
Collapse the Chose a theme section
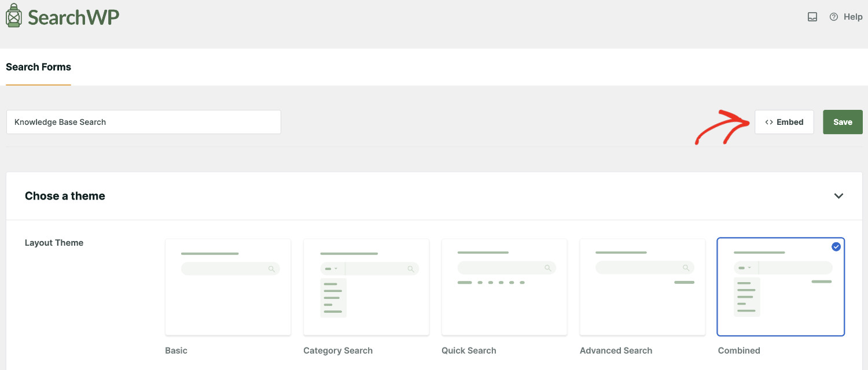point(838,196)
